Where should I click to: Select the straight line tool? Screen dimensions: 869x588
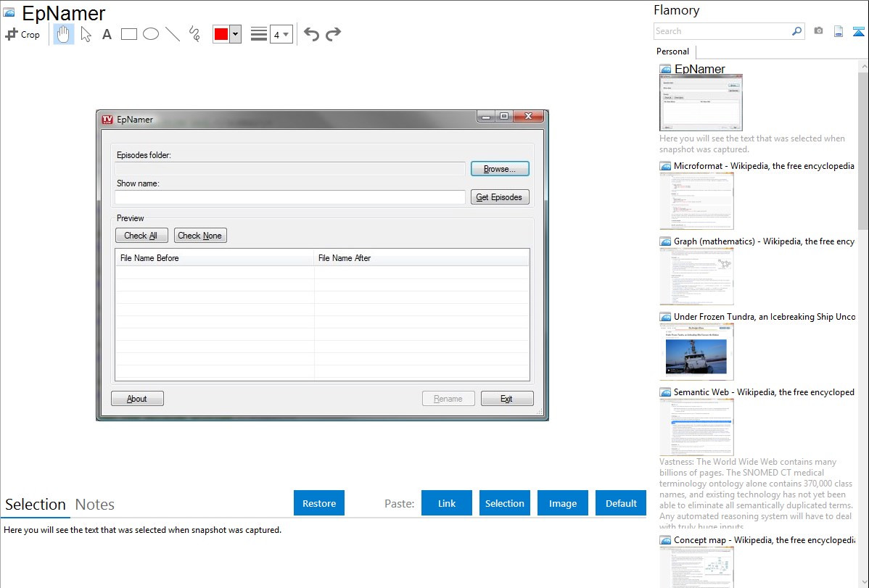click(x=173, y=34)
